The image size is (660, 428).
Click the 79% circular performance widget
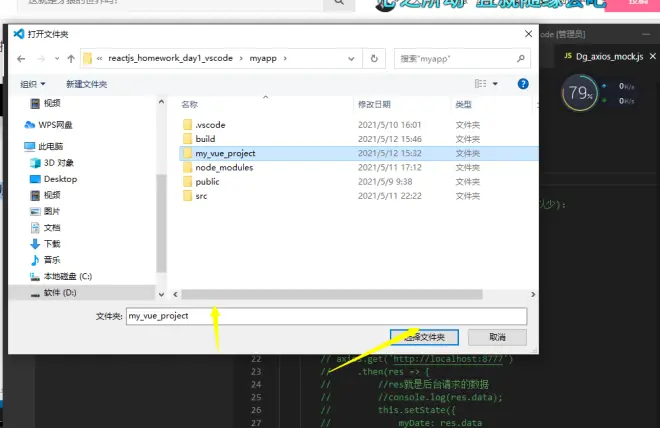click(580, 93)
